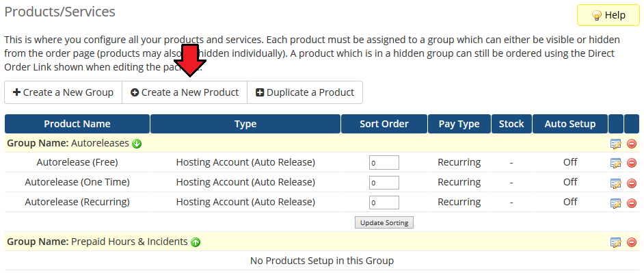Delete Autorelease (One Time) product icon

pyautogui.click(x=632, y=183)
